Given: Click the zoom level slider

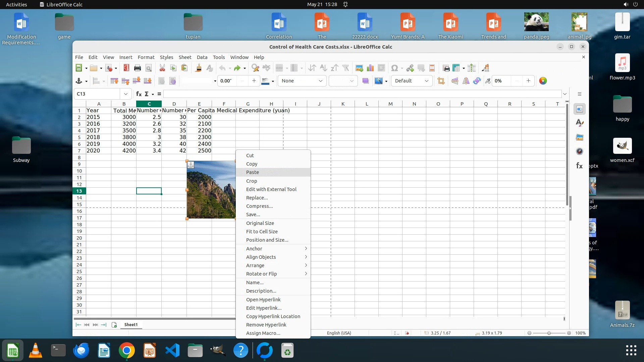Looking at the screenshot, I should [549, 333].
